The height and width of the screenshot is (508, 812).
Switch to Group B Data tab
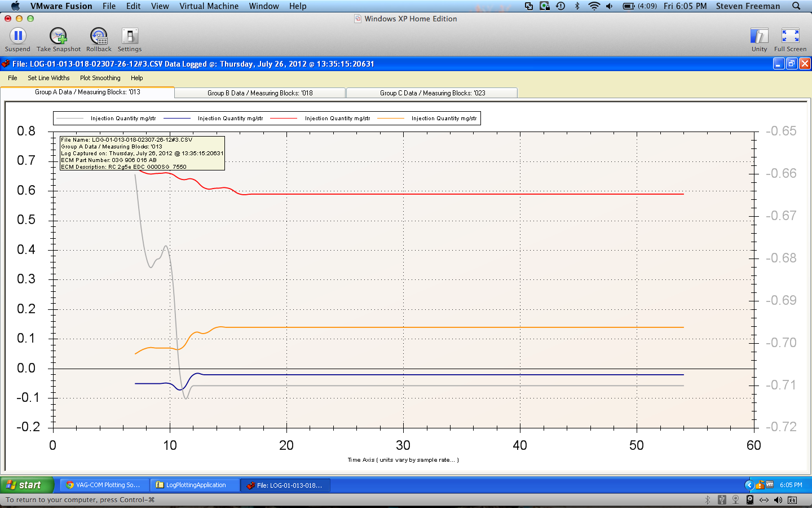tap(260, 93)
